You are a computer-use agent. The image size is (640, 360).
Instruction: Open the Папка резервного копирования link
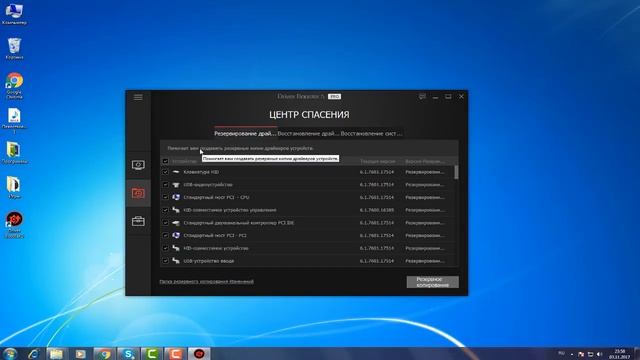(x=207, y=282)
